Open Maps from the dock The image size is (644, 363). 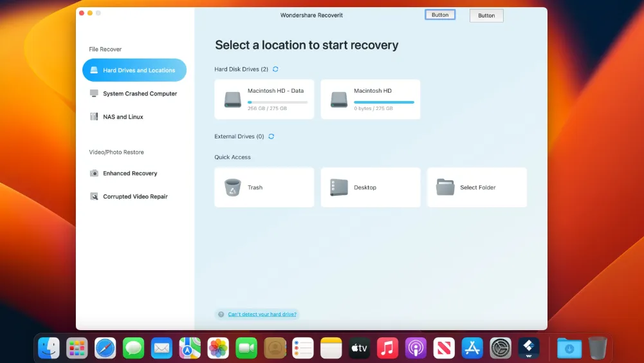click(190, 348)
